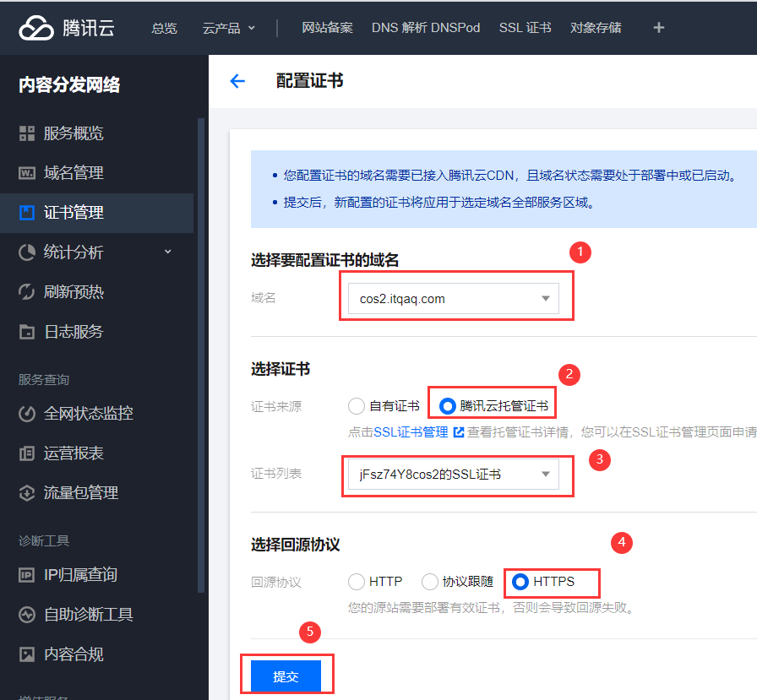The width and height of the screenshot is (757, 700).
Task: Click the 统计分析 pie chart icon
Action: tap(26, 252)
